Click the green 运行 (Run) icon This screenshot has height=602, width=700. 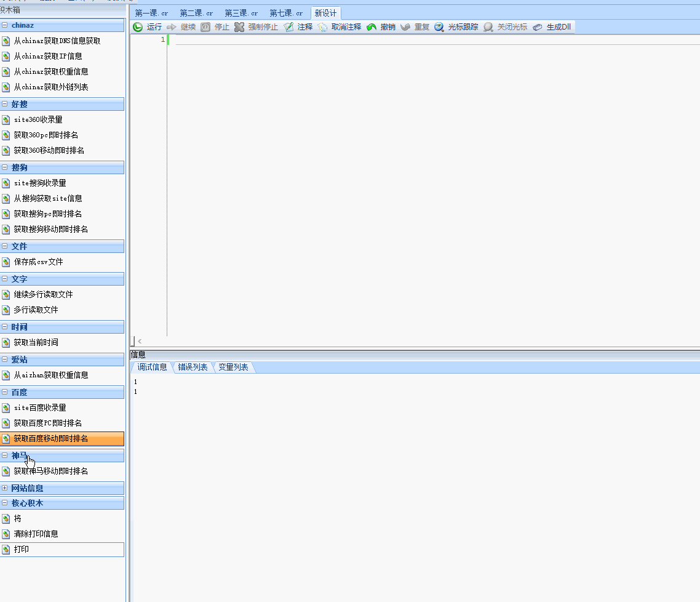(x=138, y=27)
